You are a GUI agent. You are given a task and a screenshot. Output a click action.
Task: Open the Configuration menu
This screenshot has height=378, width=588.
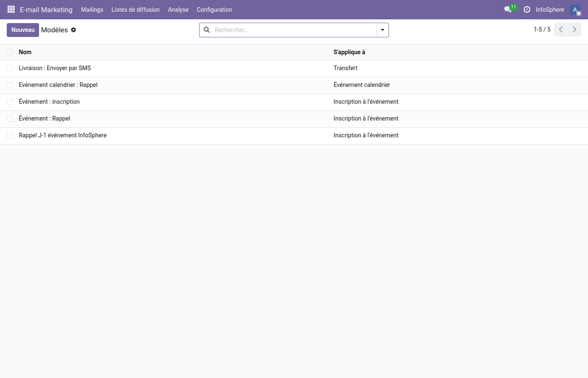214,9
